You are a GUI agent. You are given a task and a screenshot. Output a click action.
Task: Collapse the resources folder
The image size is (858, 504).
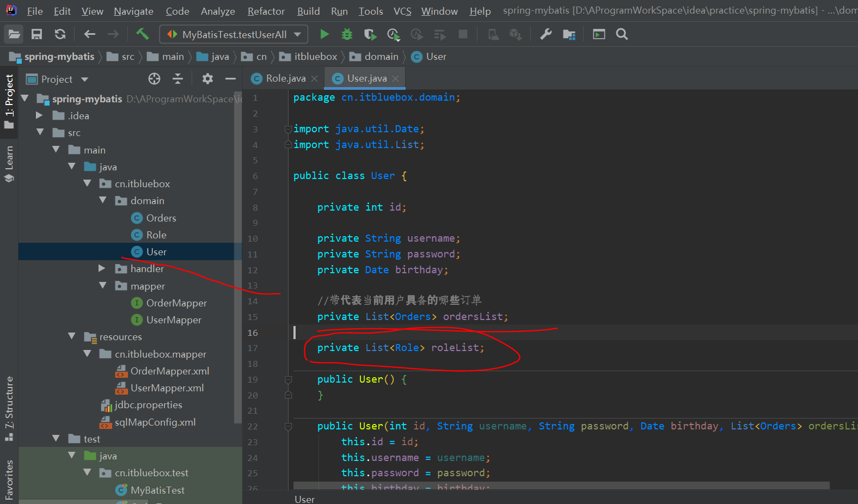coord(71,336)
